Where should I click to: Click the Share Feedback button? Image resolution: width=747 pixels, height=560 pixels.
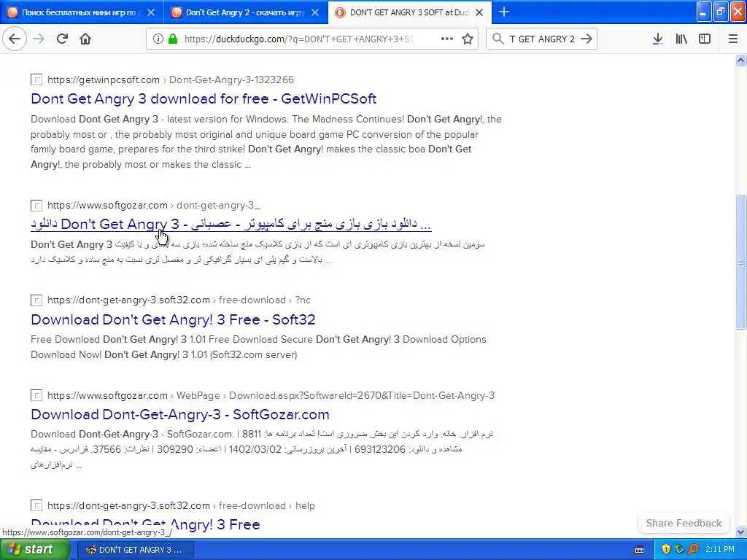point(684,523)
